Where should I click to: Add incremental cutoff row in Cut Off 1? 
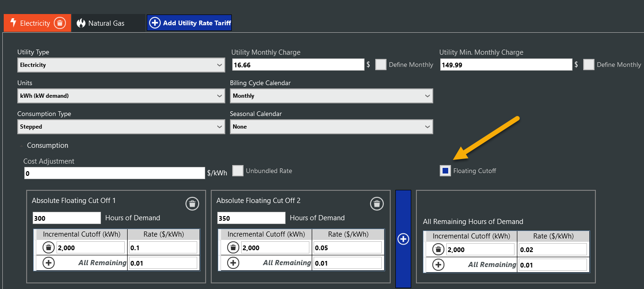[49, 263]
